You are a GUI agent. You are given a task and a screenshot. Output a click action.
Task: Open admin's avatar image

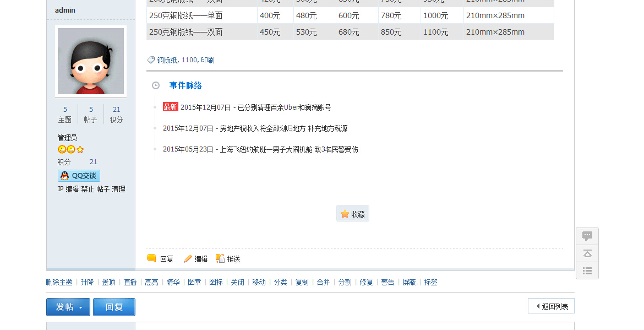91,61
